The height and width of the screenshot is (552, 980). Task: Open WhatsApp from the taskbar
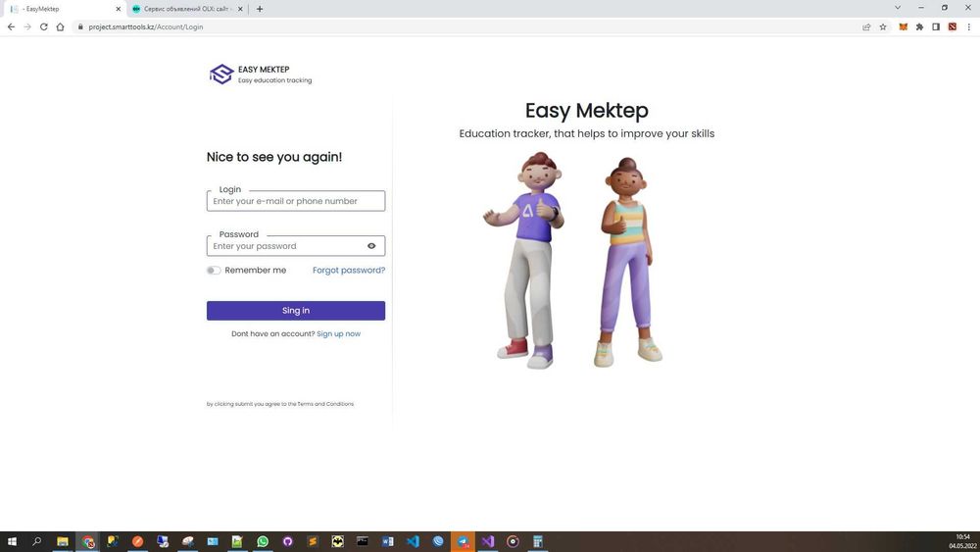click(x=263, y=541)
